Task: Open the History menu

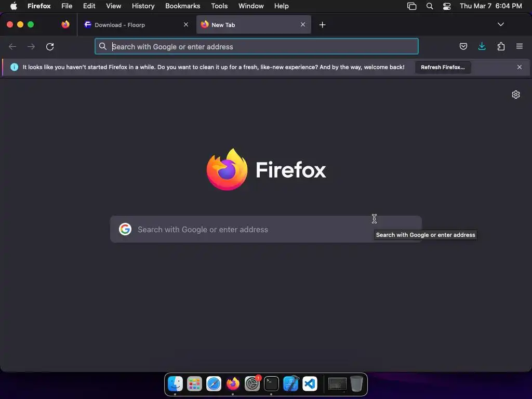Action: coord(143,6)
